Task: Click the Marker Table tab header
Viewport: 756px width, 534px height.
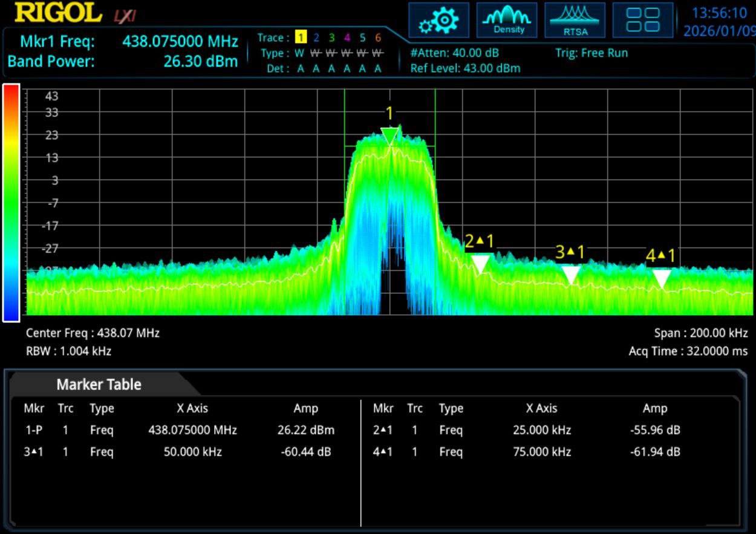Action: [x=99, y=385]
